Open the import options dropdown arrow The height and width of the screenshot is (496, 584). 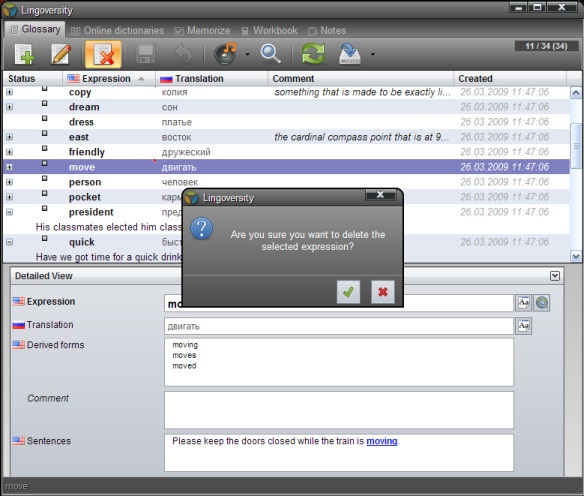372,54
